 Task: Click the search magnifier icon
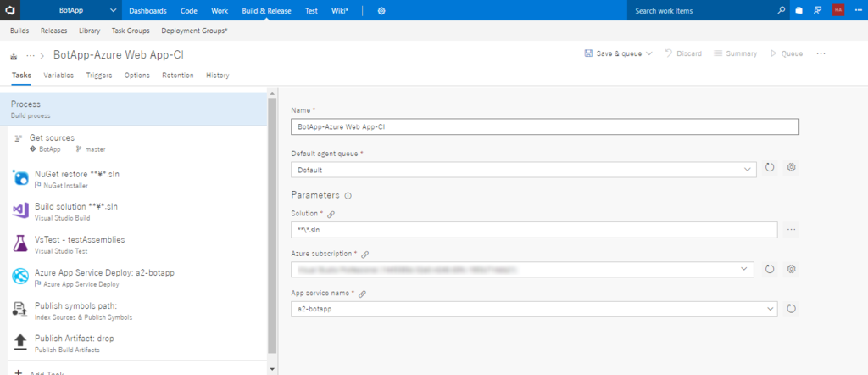tap(781, 10)
